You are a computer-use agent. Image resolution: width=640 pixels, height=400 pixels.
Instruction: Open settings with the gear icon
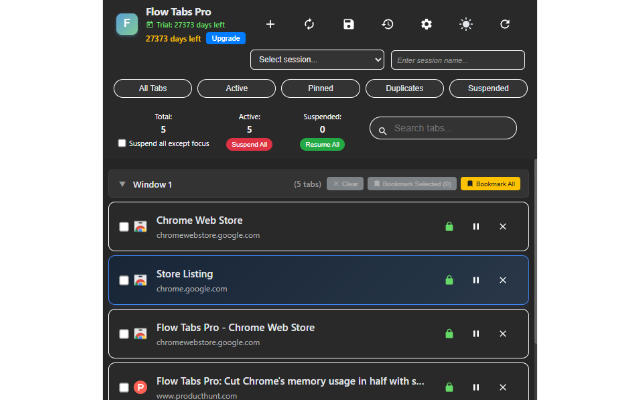pyautogui.click(x=426, y=24)
